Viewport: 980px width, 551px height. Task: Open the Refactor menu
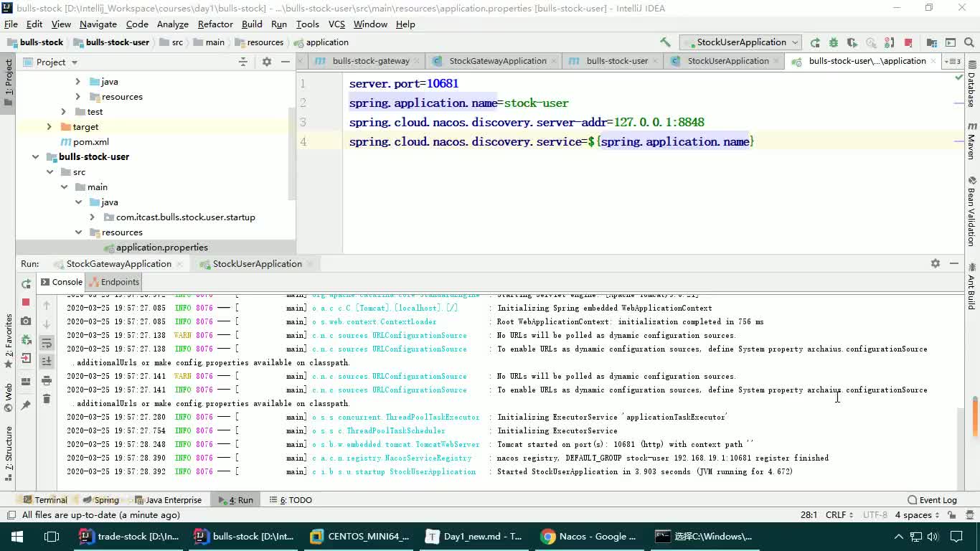pos(215,24)
